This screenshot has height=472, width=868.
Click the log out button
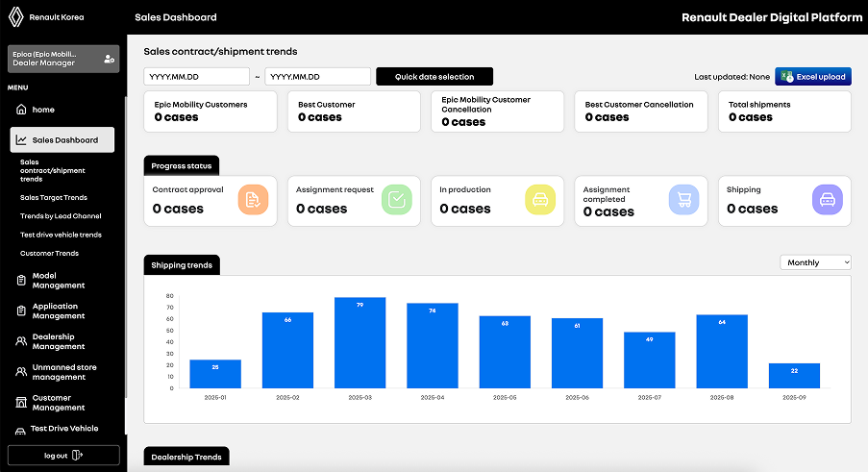(x=63, y=456)
